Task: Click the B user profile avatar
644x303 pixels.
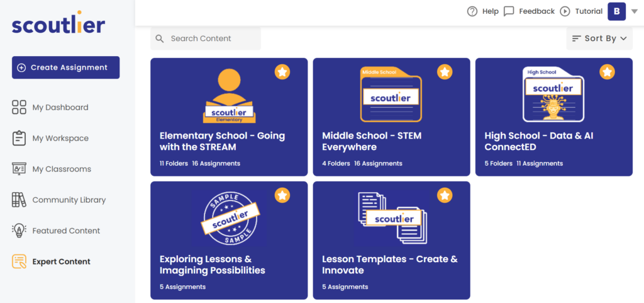Action: click(x=616, y=11)
